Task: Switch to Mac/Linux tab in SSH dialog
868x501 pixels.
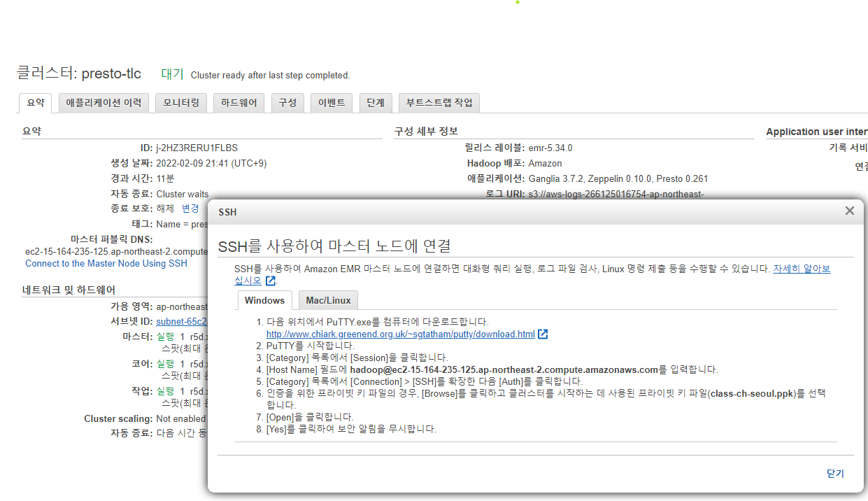Action: pyautogui.click(x=328, y=300)
